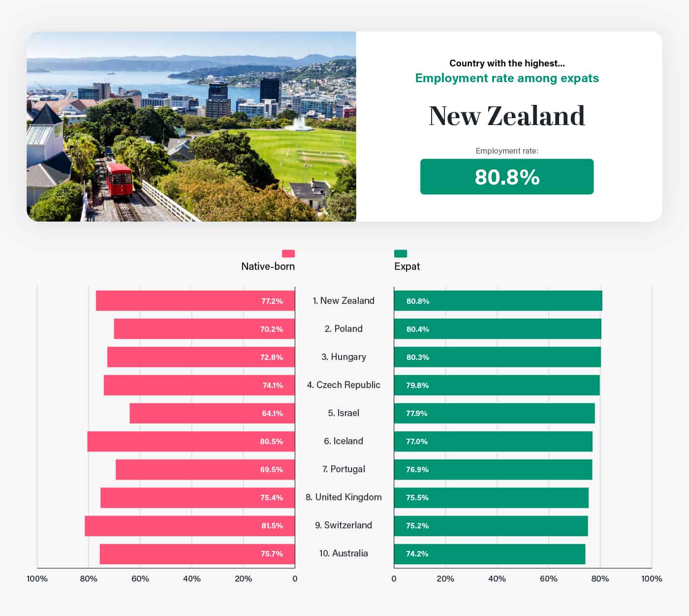Click the red cable car in photo

pos(119,180)
